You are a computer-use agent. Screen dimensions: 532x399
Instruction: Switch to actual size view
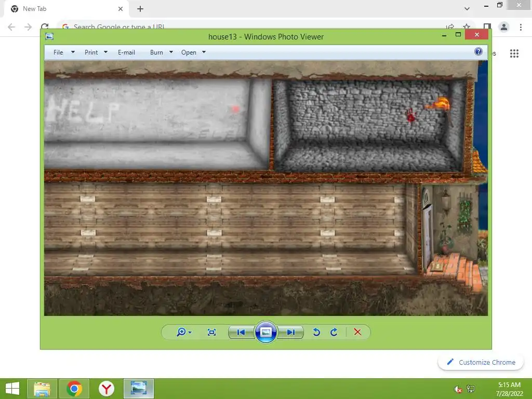pyautogui.click(x=211, y=332)
